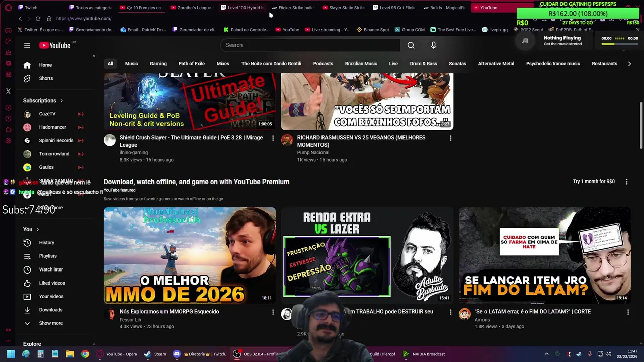Click Try 1 month for R$0
Image resolution: width=644 pixels, height=362 pixels.
[594, 182]
